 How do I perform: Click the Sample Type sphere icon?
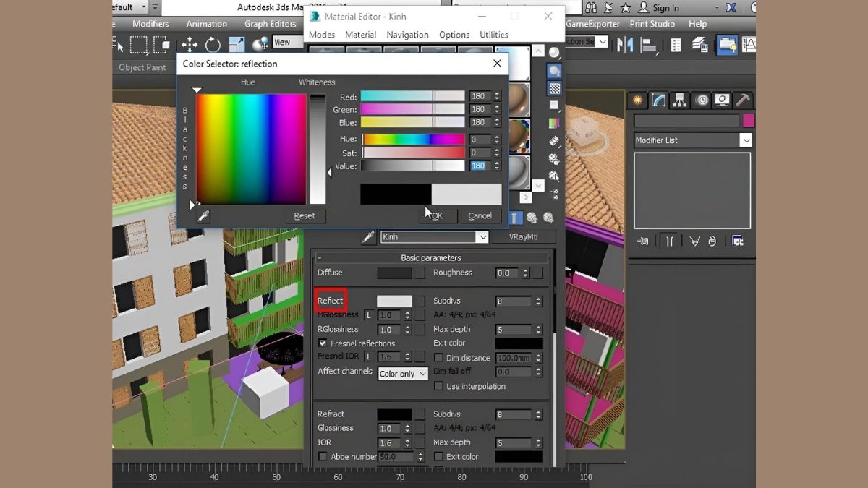tap(555, 53)
